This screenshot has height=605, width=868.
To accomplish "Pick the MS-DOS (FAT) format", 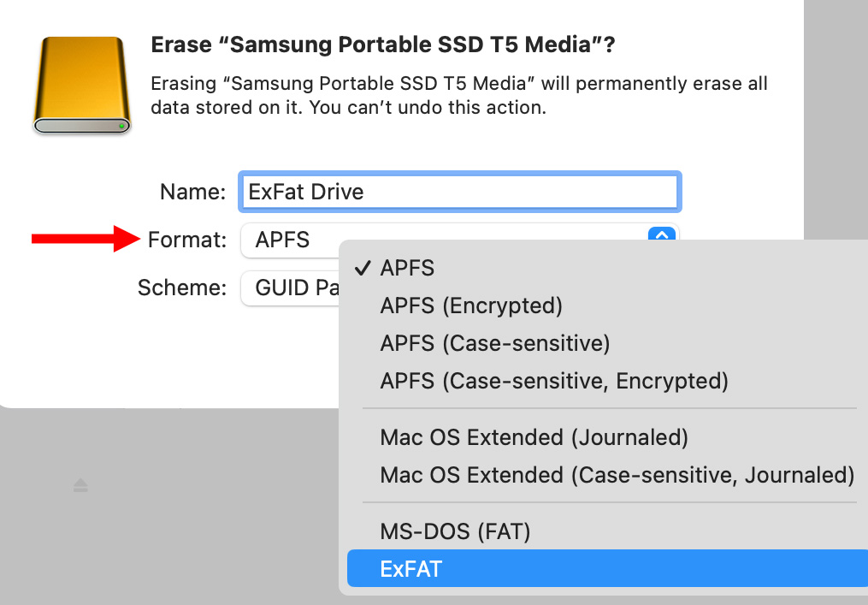I will 456,531.
